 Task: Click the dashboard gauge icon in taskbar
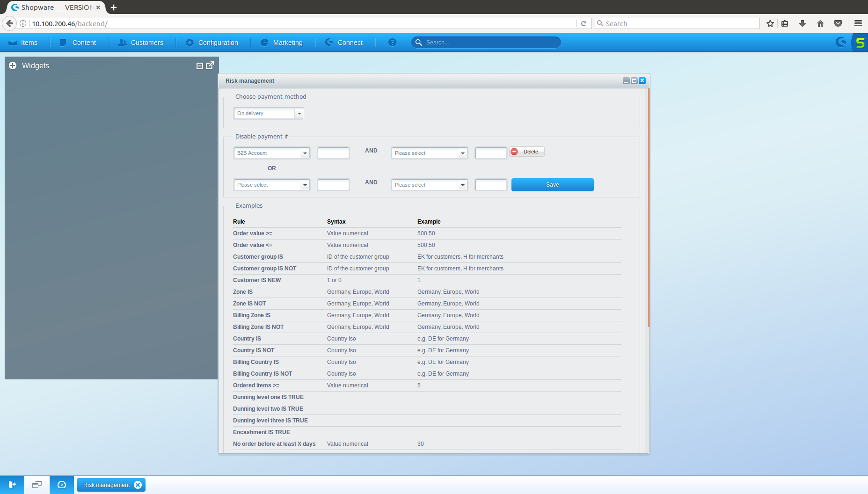tap(62, 485)
